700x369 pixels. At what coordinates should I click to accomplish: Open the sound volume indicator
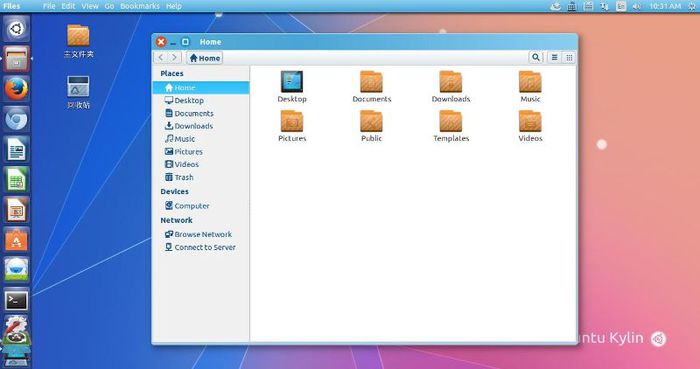pos(637,6)
